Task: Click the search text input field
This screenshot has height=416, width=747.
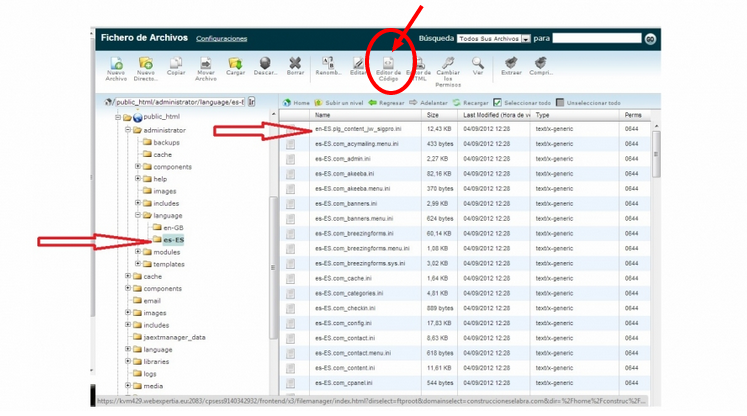Action: (597, 38)
